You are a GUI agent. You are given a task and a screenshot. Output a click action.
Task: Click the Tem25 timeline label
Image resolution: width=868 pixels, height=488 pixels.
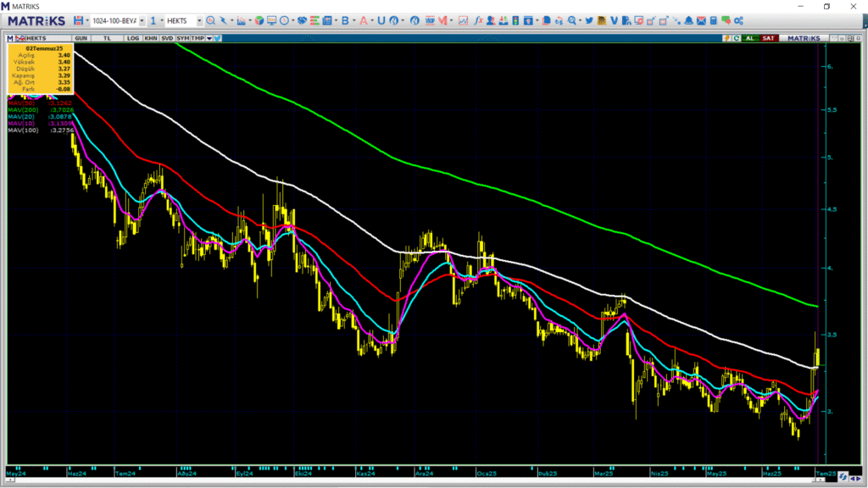pos(826,474)
